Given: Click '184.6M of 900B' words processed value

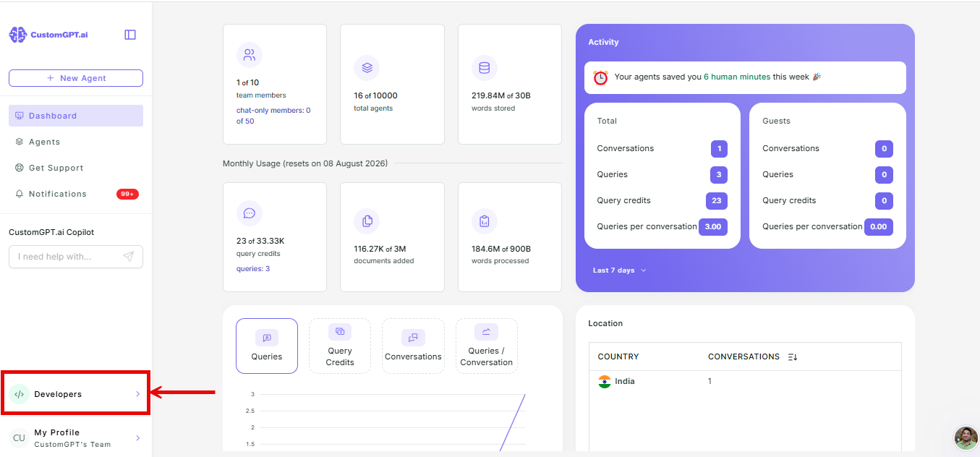Looking at the screenshot, I should pos(501,249).
